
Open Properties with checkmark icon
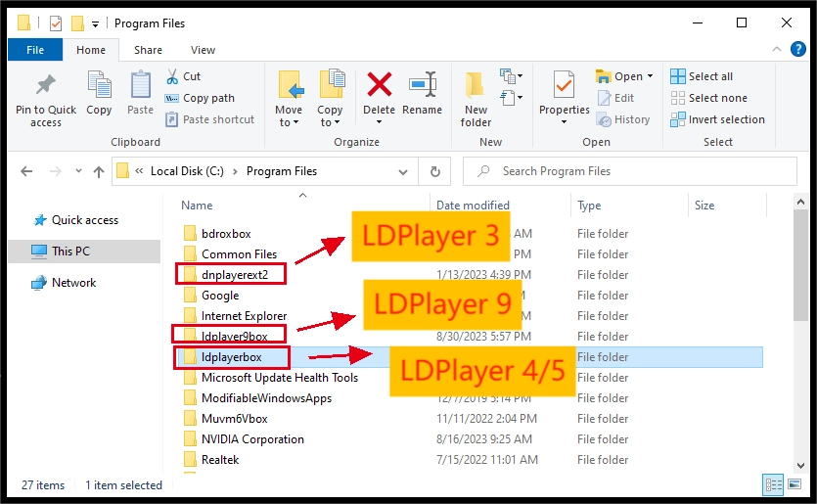(x=564, y=84)
